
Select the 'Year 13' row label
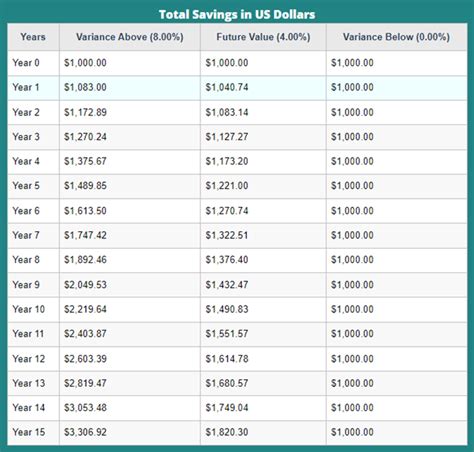pos(29,383)
